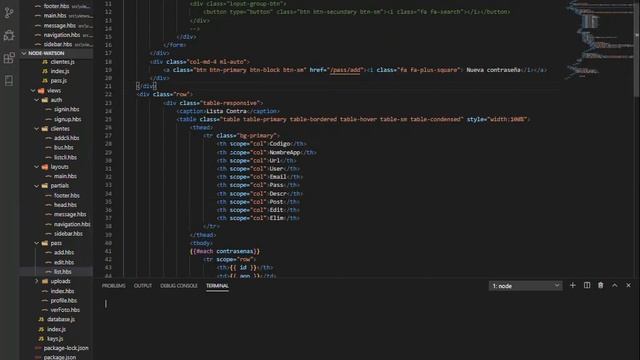Image resolution: width=640 pixels, height=360 pixels.
Task: Click the JS icon beside database.js
Action: pyautogui.click(x=41, y=319)
